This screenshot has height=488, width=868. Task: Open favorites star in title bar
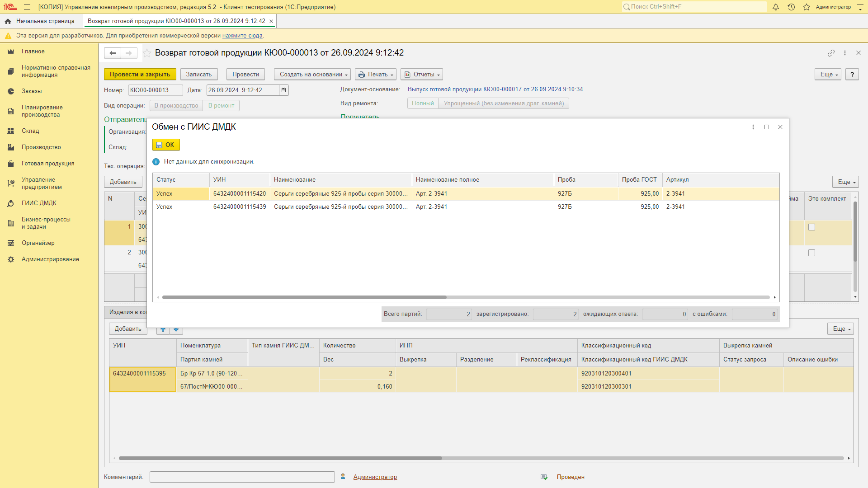pyautogui.click(x=807, y=7)
